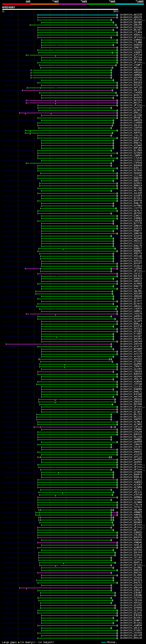Select the magenta alignment bar of UniRef100_Q0EVV9
146x644 pixels.
point(59,344)
